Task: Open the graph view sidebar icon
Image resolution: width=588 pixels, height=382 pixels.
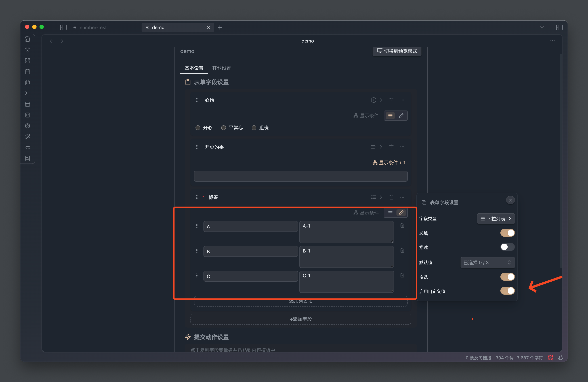Action: point(27,50)
